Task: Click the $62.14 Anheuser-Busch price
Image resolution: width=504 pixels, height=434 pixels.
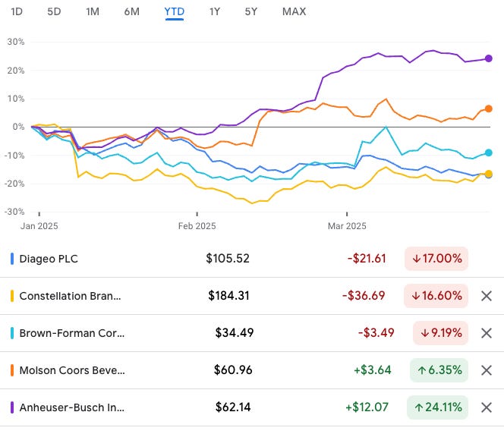Action: pyautogui.click(x=233, y=407)
